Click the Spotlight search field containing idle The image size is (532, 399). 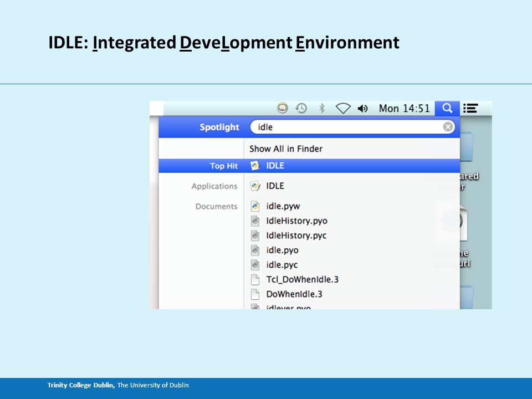(352, 127)
